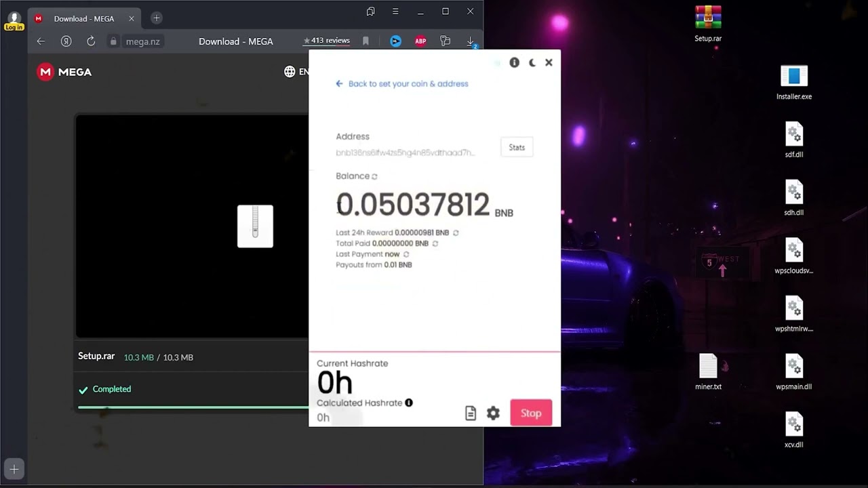Image resolution: width=868 pixels, height=488 pixels.
Task: Click the Yandex home icon
Action: pos(66,41)
